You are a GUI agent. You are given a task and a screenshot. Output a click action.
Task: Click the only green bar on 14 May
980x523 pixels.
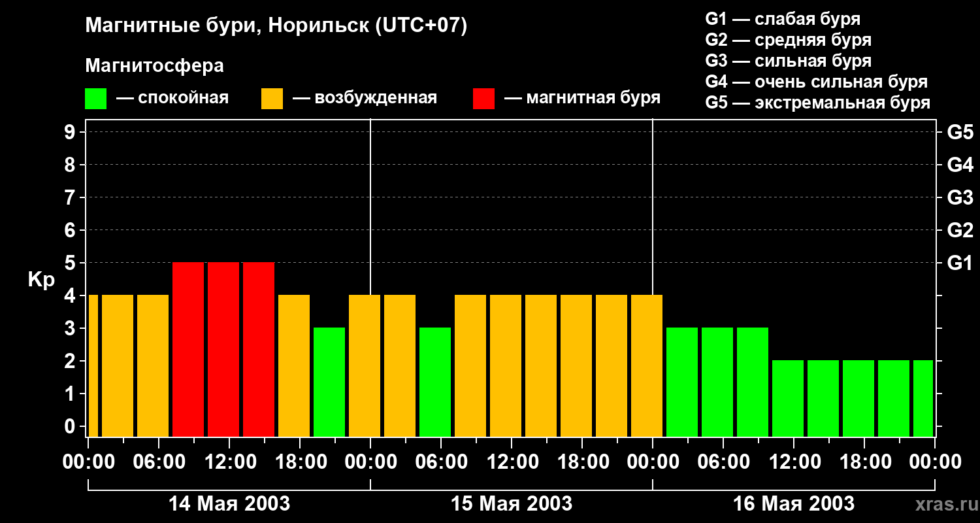[329, 382]
